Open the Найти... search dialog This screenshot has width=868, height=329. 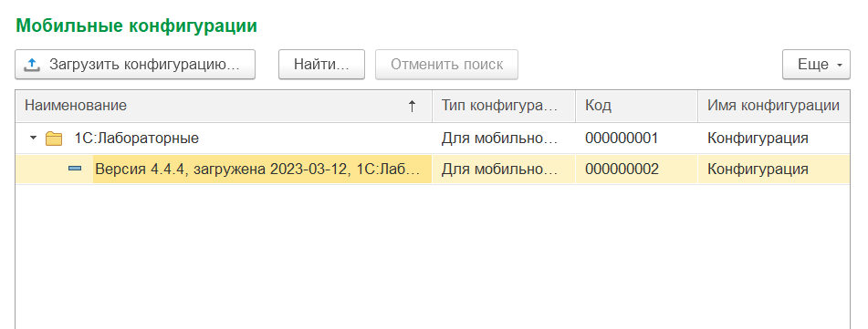(321, 65)
